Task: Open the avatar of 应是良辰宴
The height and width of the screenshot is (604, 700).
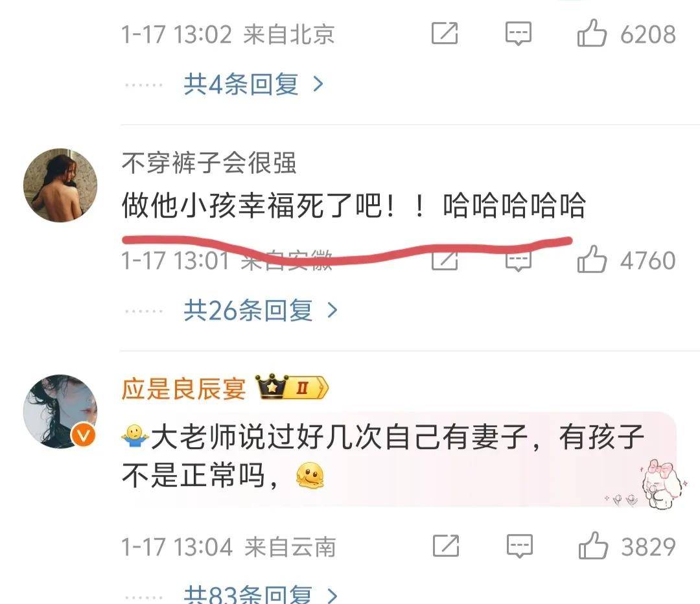Action: [60, 411]
